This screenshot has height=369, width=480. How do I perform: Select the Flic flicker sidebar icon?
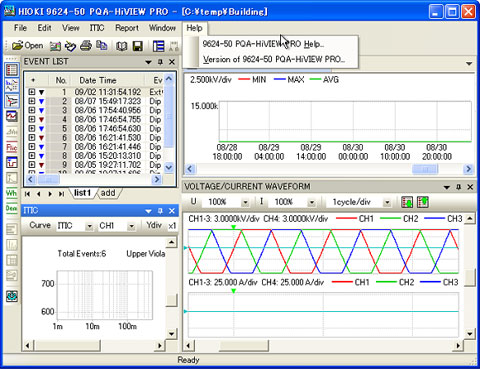click(x=12, y=147)
